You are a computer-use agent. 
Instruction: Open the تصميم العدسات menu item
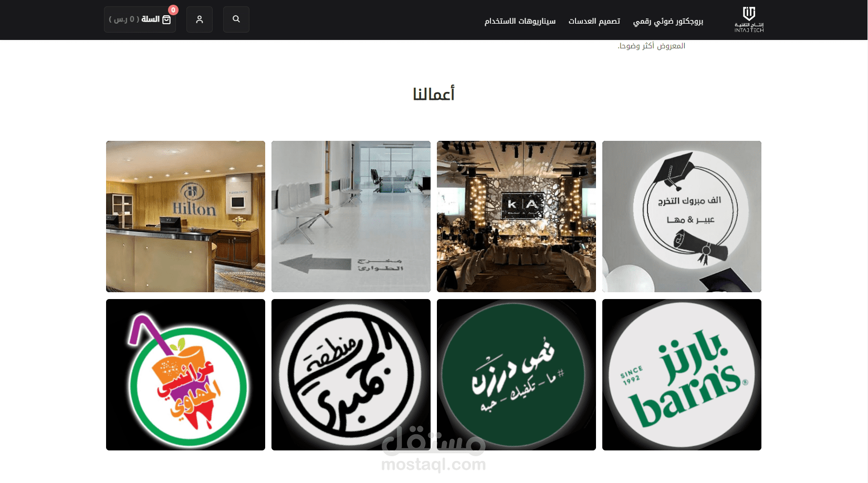pyautogui.click(x=594, y=21)
